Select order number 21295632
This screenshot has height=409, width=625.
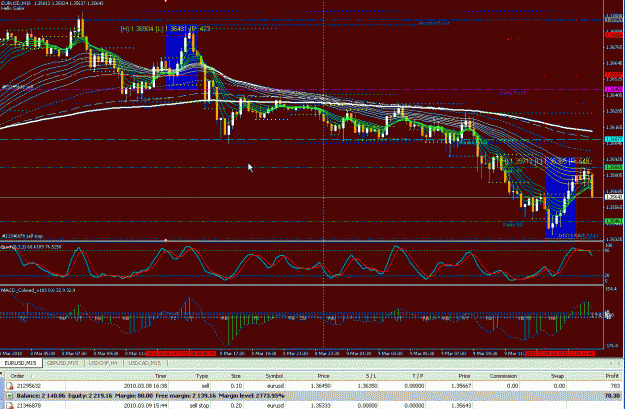pyautogui.click(x=28, y=386)
